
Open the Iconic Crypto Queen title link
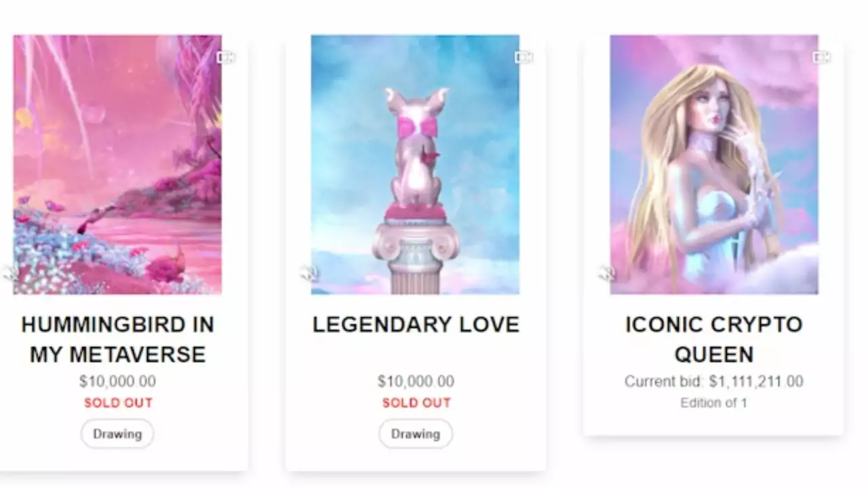tap(714, 340)
